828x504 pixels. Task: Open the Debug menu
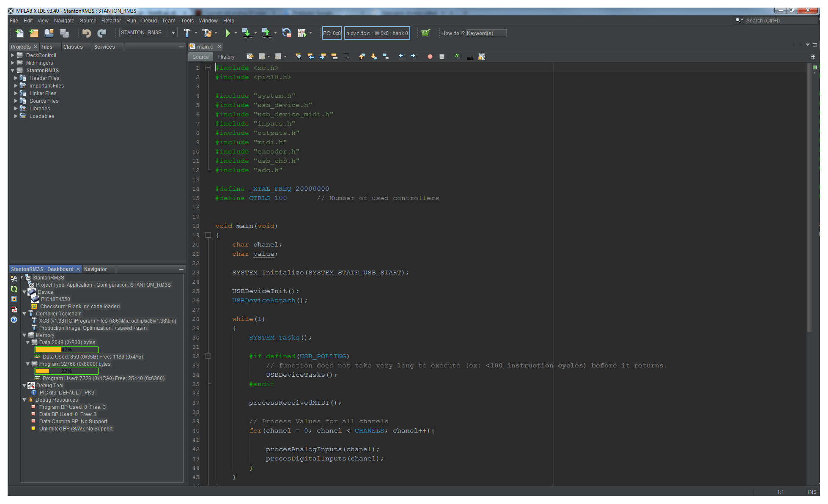click(x=149, y=21)
